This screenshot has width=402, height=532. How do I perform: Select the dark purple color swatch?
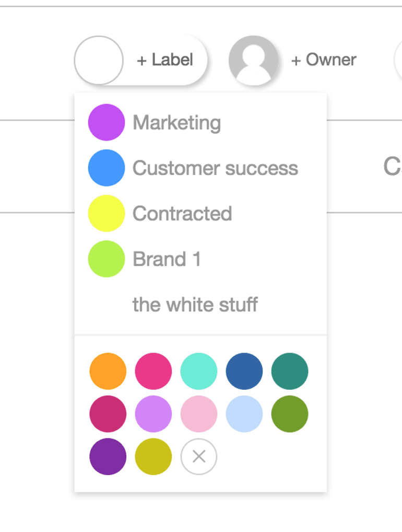tap(108, 457)
